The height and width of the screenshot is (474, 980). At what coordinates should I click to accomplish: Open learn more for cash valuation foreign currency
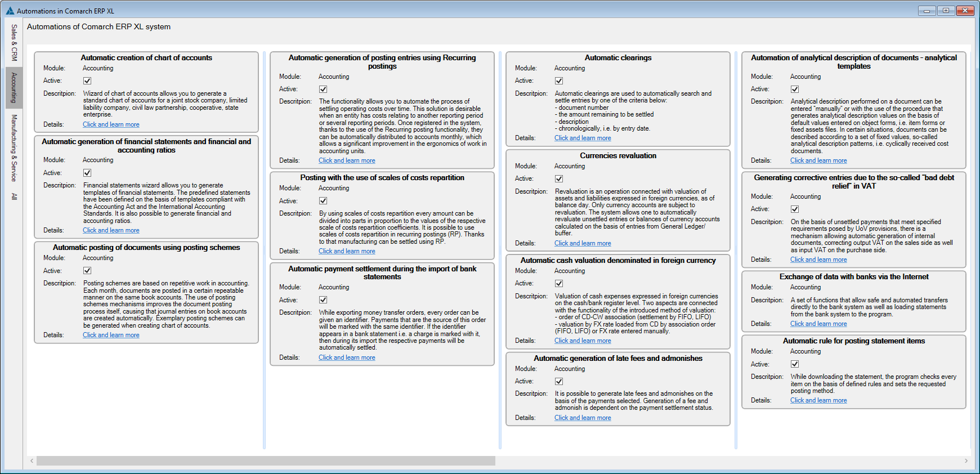point(583,341)
